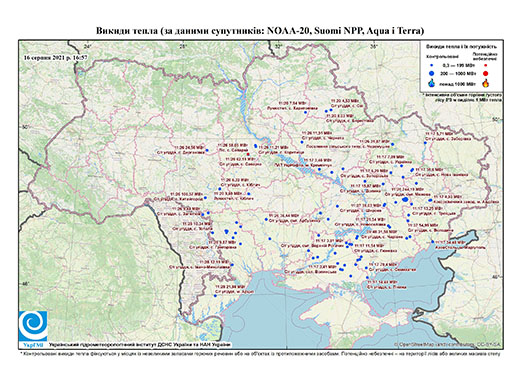The height and width of the screenshot is (368, 520).
Task: Click the 16 серпня 2021 date stamp
Action: pos(56,57)
